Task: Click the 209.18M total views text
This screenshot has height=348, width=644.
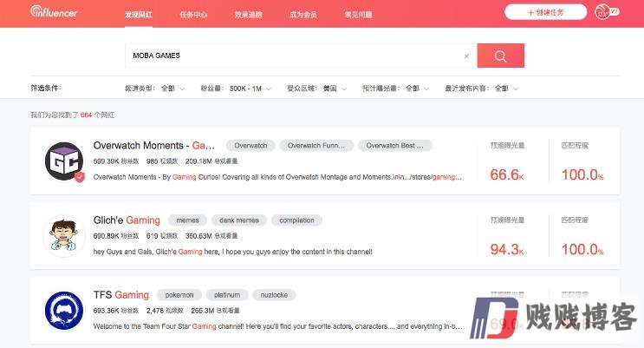Action: (x=211, y=161)
